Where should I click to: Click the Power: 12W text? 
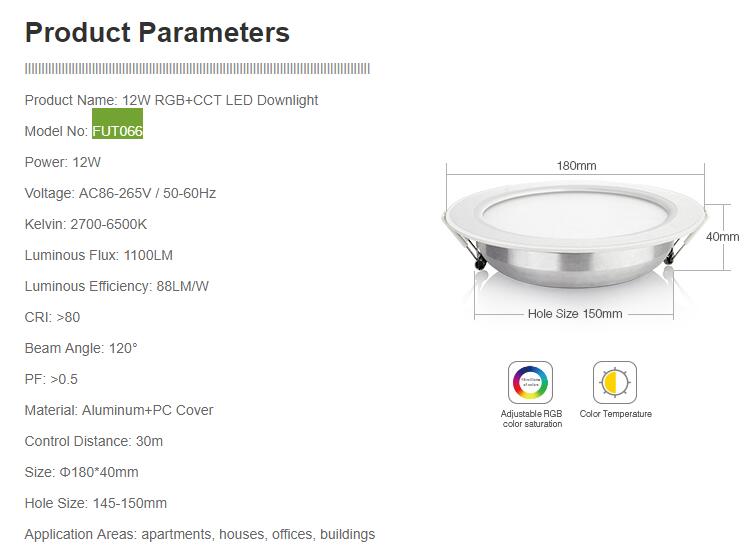[x=62, y=162]
